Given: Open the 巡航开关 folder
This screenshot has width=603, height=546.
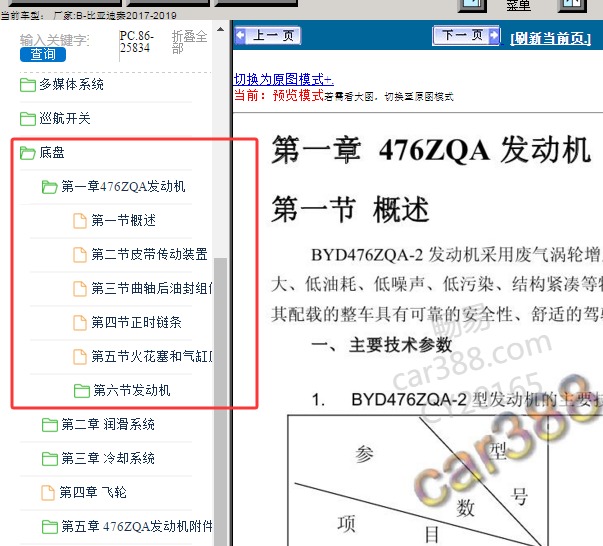Looking at the screenshot, I should click(x=65, y=118).
